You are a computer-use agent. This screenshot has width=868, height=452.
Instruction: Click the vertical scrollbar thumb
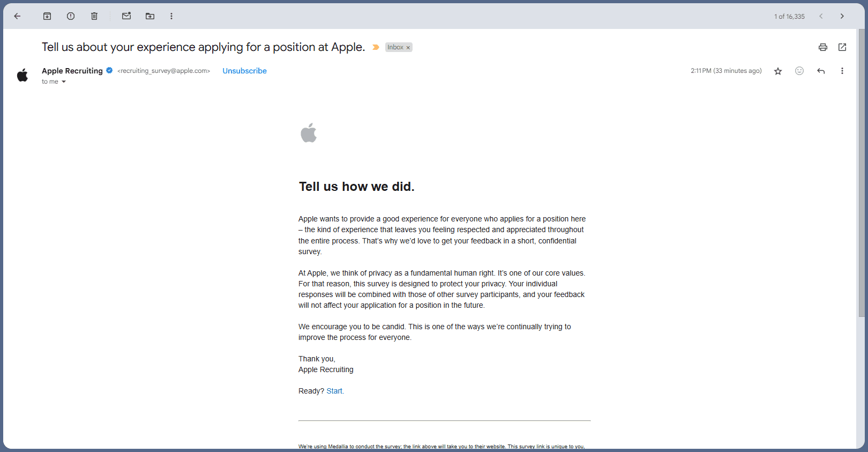point(862,172)
